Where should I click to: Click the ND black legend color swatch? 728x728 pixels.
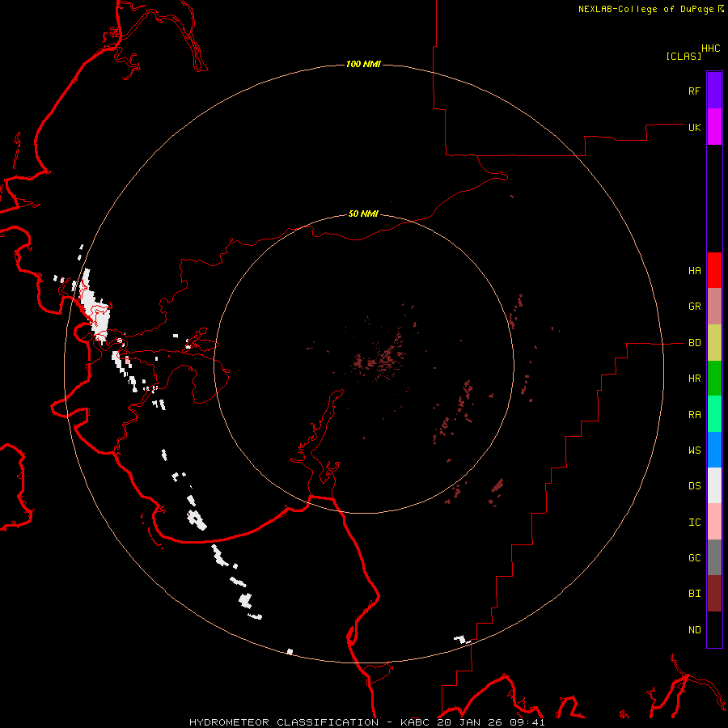714,629
